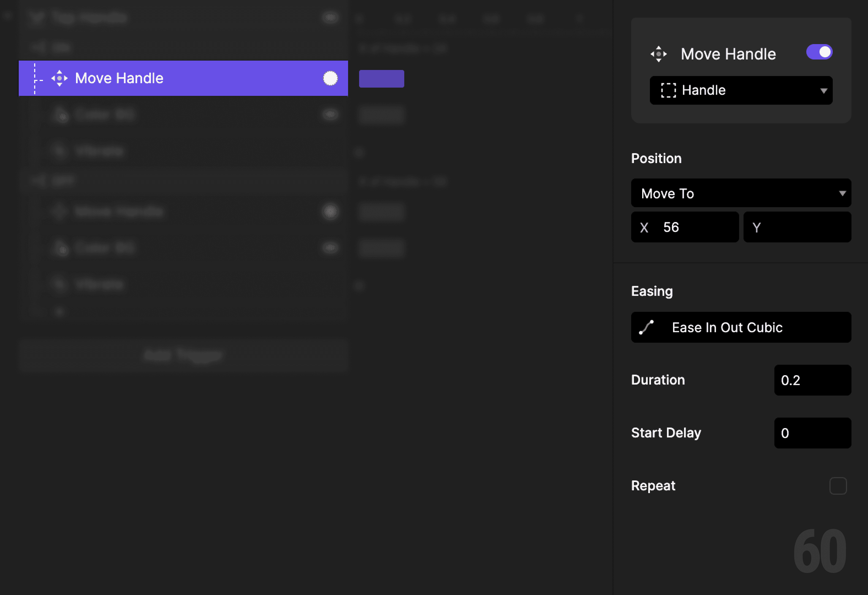Open the Ease In Out Cubic easing selector
This screenshot has width=868, height=595.
tap(741, 327)
